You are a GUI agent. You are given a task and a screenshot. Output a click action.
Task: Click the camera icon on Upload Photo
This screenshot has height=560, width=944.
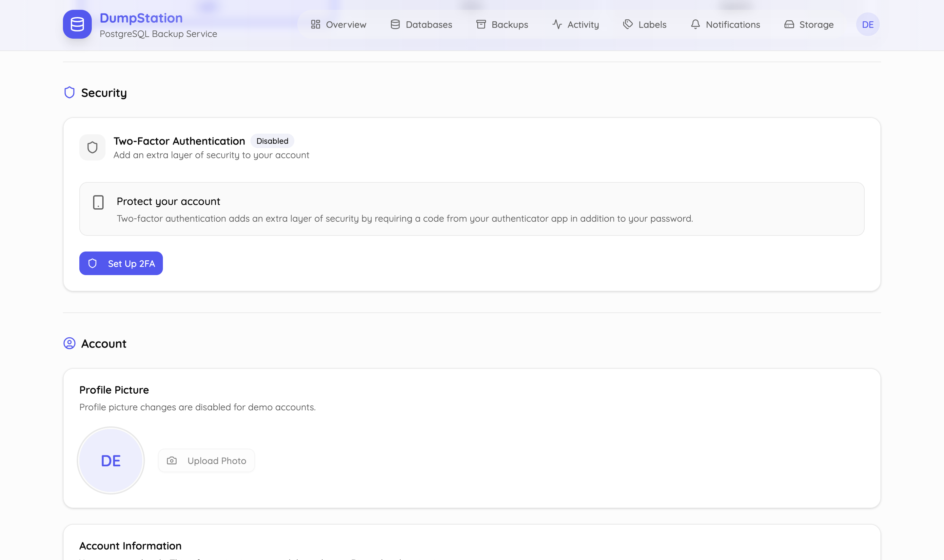[x=172, y=460]
